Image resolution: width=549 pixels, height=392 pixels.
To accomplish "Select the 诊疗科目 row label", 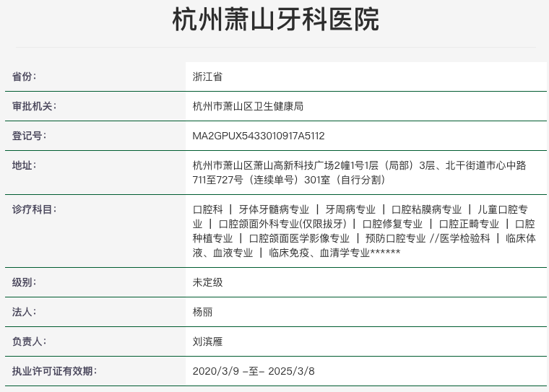I will pos(34,209).
